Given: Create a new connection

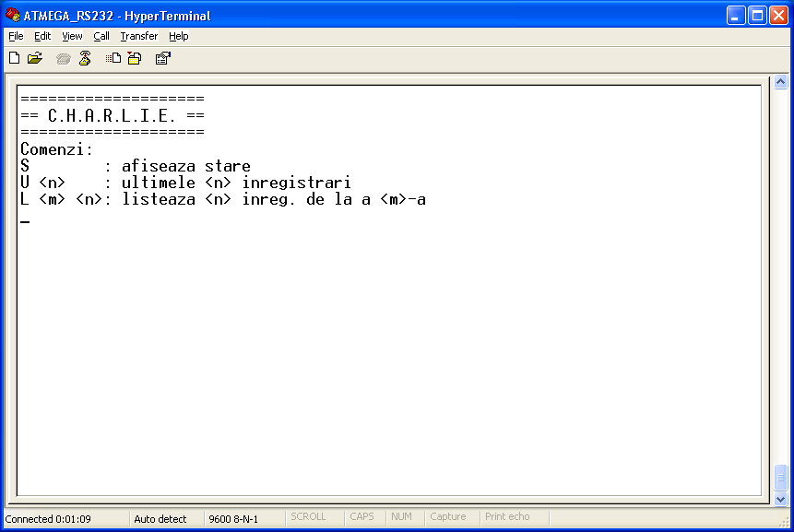Looking at the screenshot, I should (14, 57).
